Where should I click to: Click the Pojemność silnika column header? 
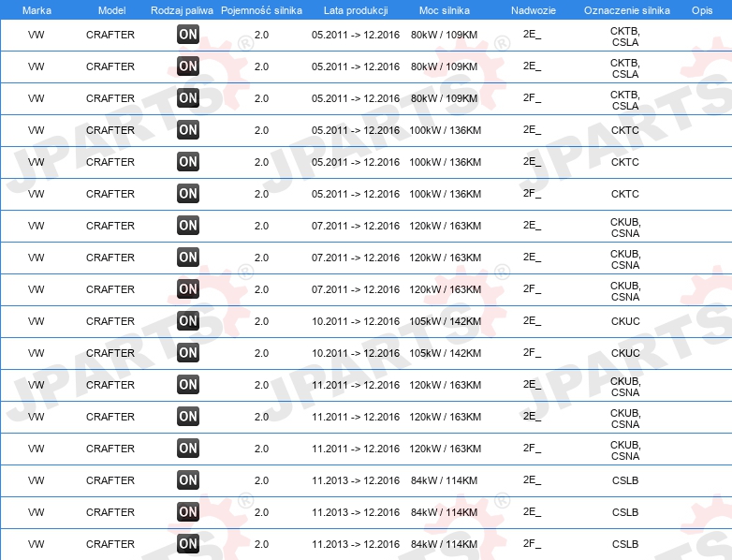[x=261, y=10]
